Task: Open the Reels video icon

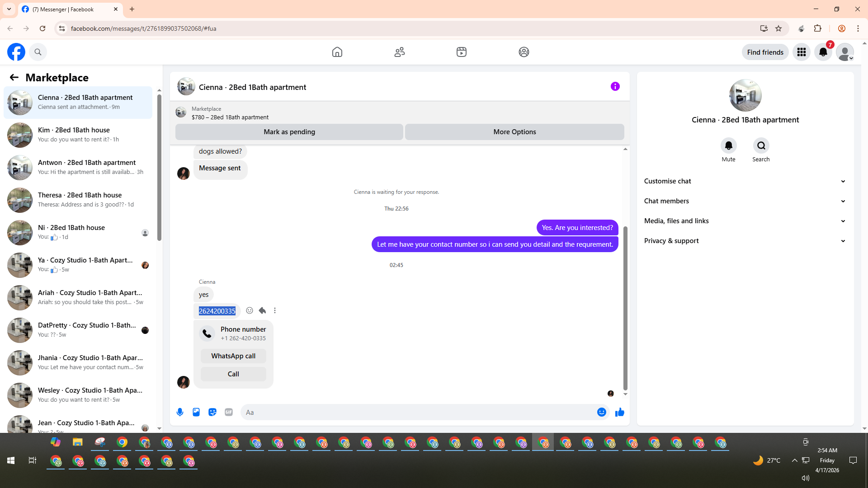Action: (x=462, y=52)
